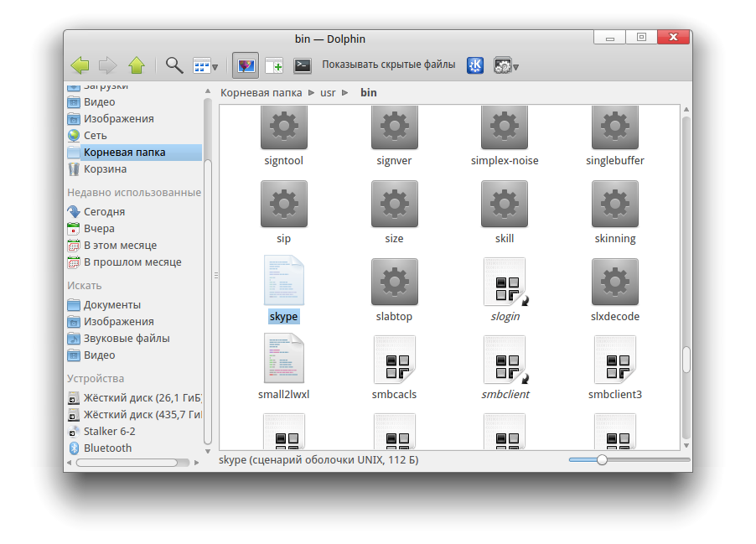Viewport: 756px width, 544px height.
Task: Click the green Back arrow button
Action: coord(80,65)
